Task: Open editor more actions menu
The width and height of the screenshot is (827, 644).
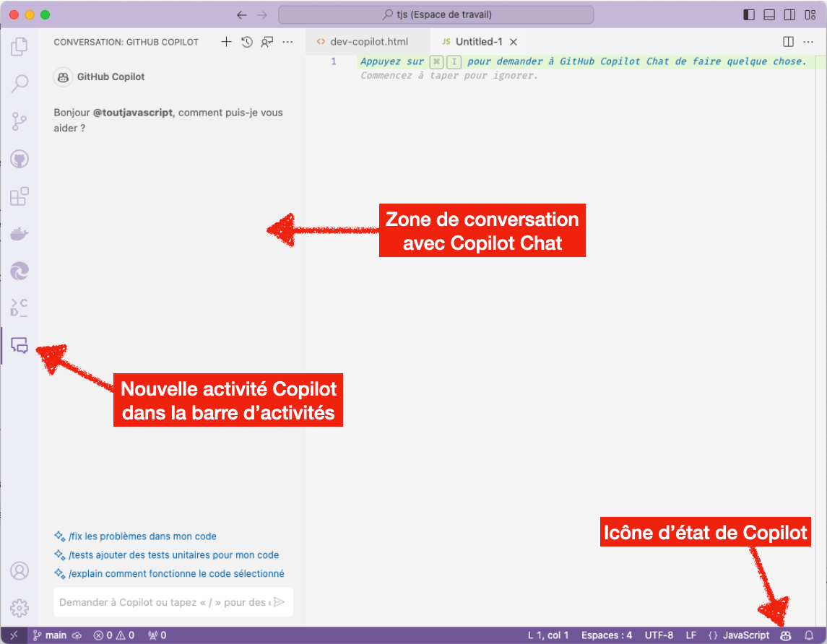Action: pos(808,42)
